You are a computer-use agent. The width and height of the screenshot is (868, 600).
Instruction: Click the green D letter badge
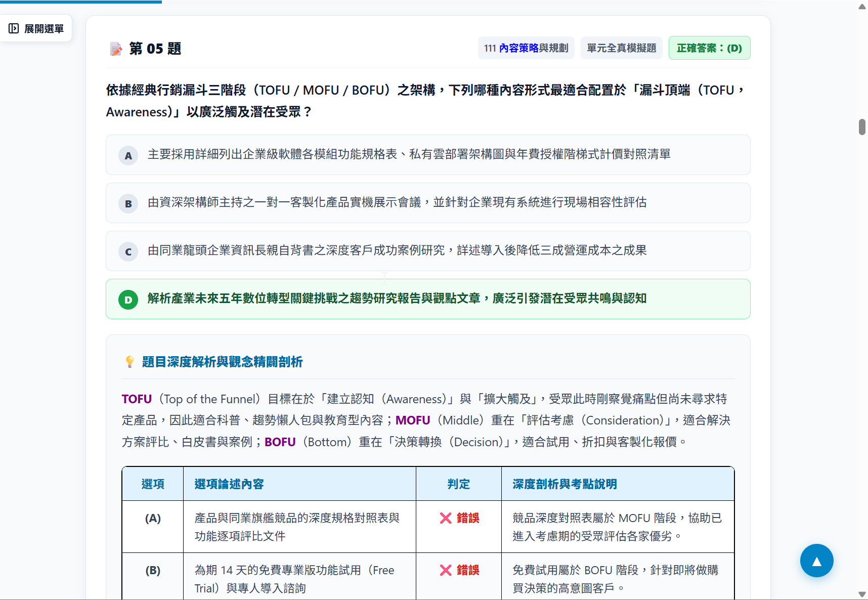pos(128,300)
